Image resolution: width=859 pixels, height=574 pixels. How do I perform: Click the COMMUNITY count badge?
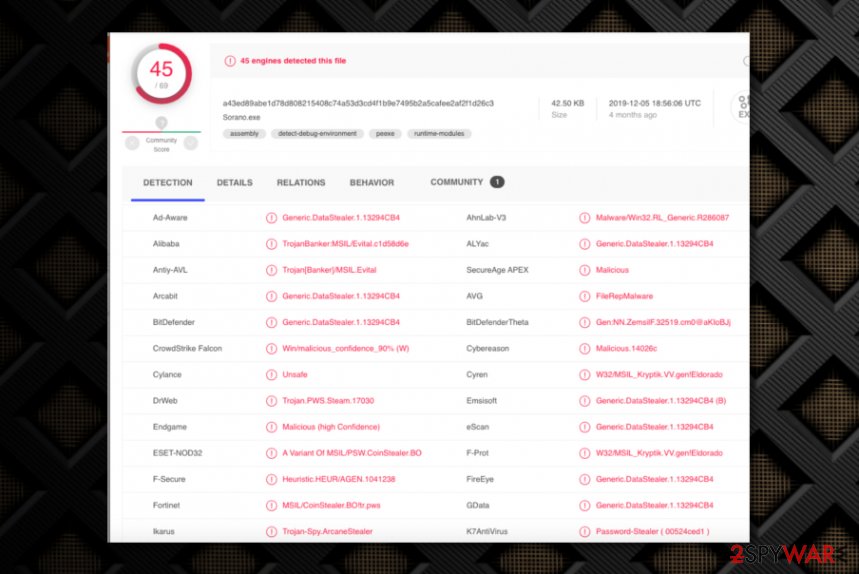[497, 182]
